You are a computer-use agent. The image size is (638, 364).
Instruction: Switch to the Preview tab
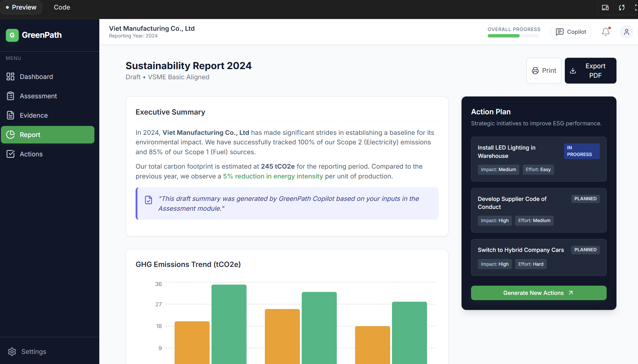[21, 7]
